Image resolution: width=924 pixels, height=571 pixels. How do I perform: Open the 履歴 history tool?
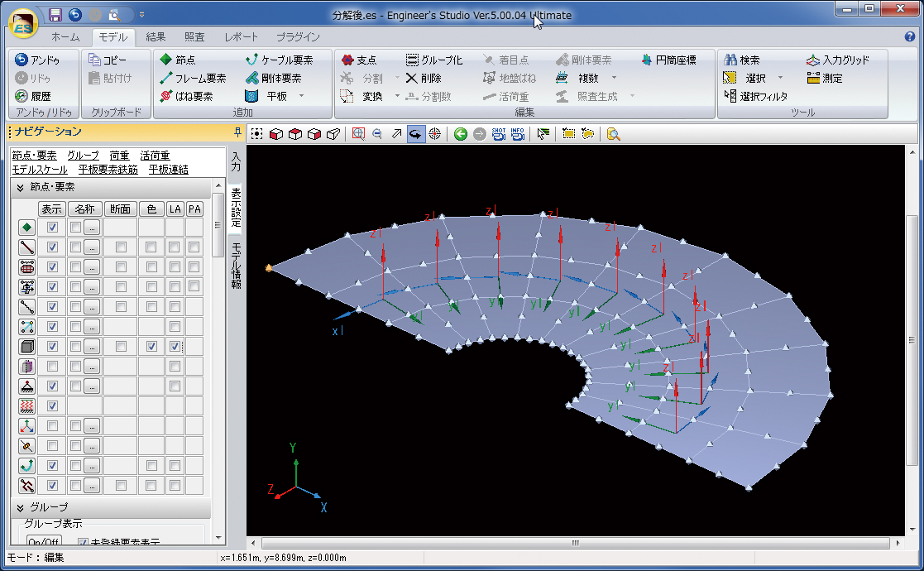click(34, 96)
